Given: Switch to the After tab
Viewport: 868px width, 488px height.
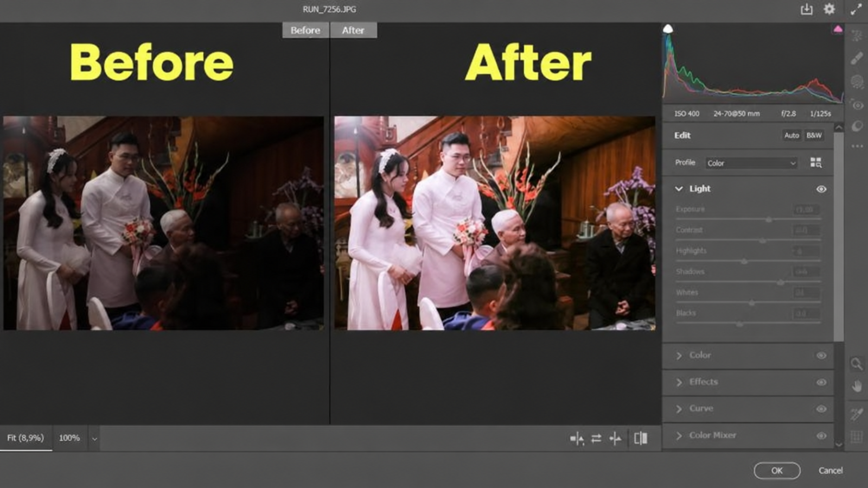Looking at the screenshot, I should [x=353, y=30].
